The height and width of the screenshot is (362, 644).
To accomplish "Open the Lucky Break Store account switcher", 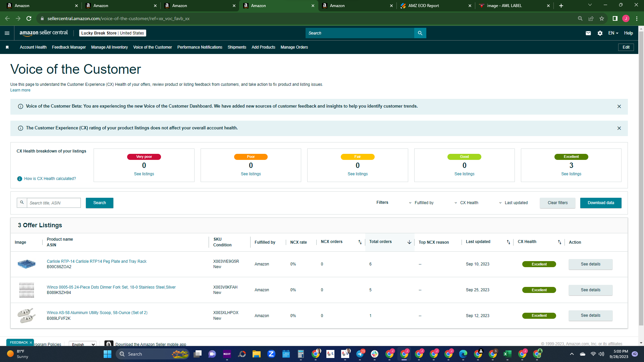I will pyautogui.click(x=113, y=33).
